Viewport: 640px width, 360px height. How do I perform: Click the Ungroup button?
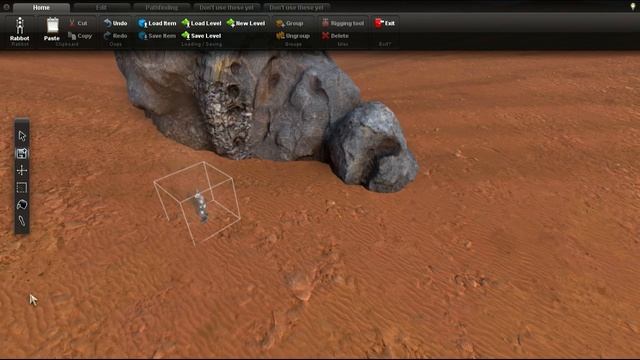[293, 36]
